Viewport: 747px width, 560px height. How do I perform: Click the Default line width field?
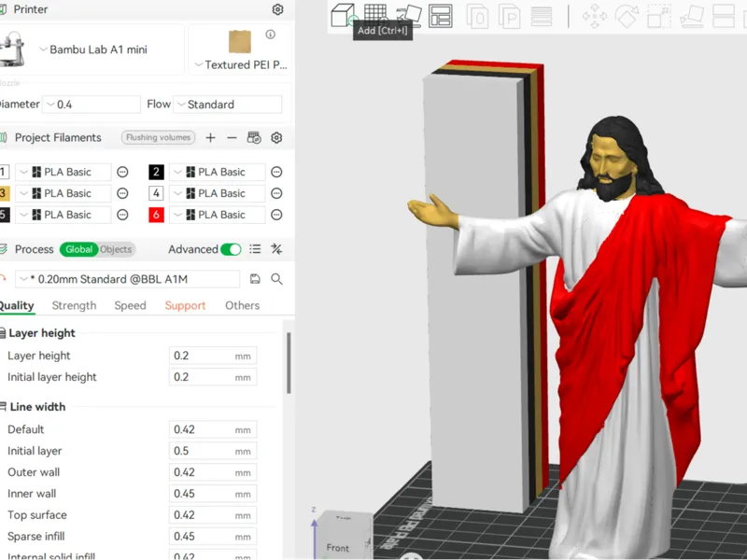pos(213,429)
